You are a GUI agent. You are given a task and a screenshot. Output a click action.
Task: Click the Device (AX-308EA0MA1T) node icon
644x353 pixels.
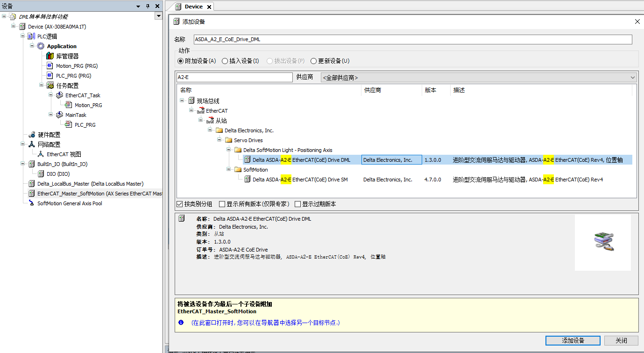tap(22, 27)
